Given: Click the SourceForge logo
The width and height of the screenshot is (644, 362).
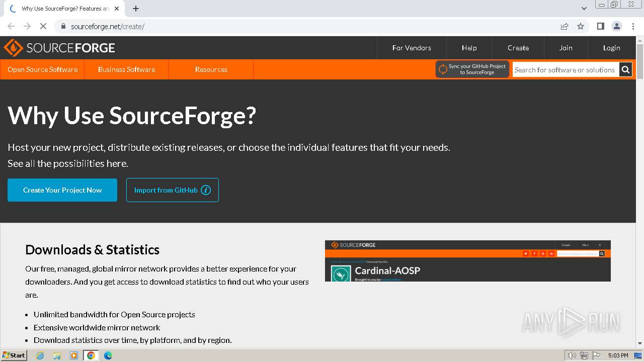Looking at the screenshot, I should click(59, 48).
